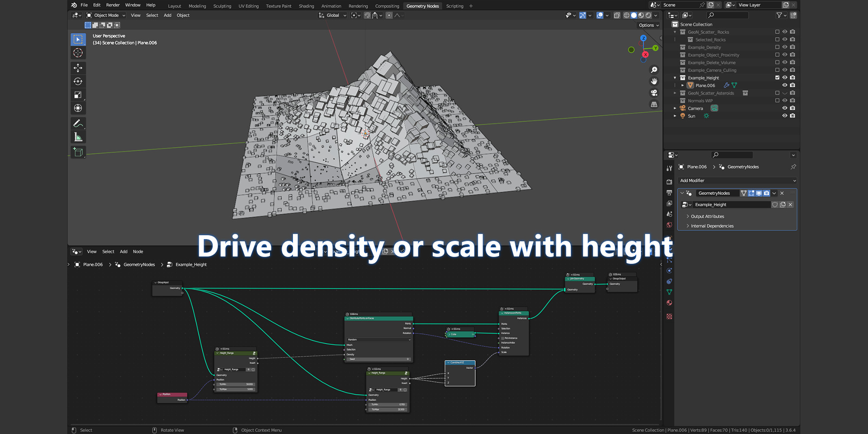Open the View Layer properties tab icon
Screen dimensions: 868x434
[x=669, y=204]
